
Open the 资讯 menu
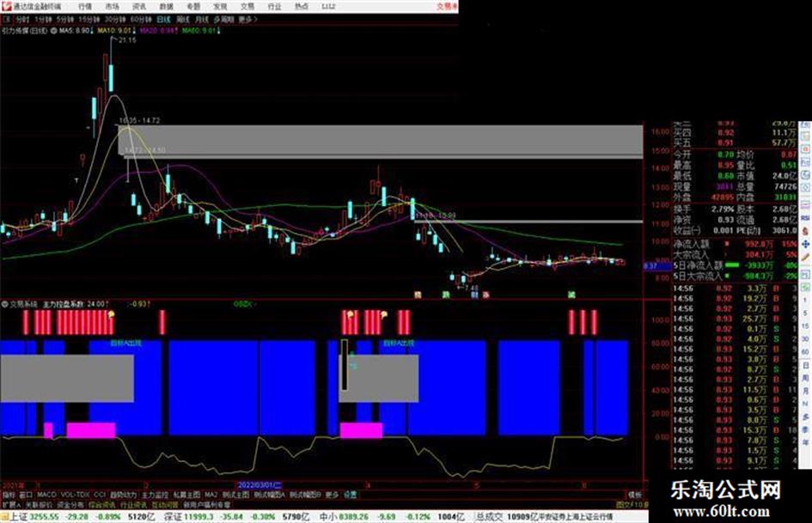139,7
